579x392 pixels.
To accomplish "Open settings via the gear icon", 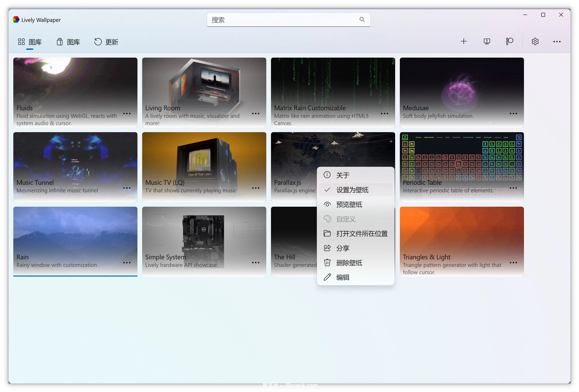I will [535, 41].
